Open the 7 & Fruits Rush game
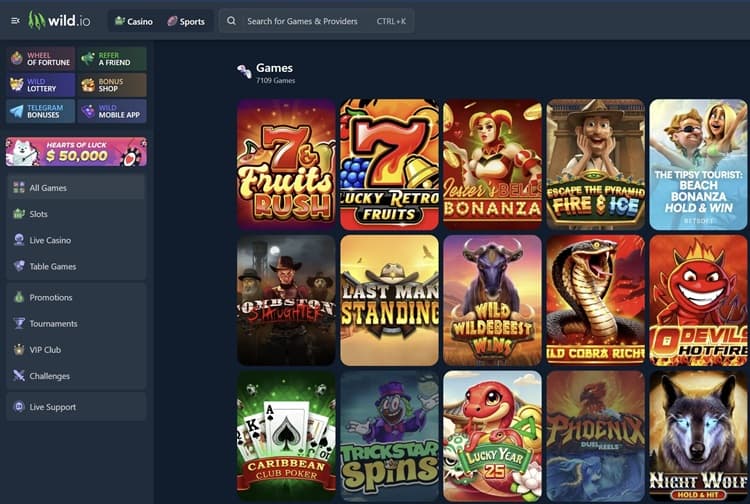 [286, 164]
